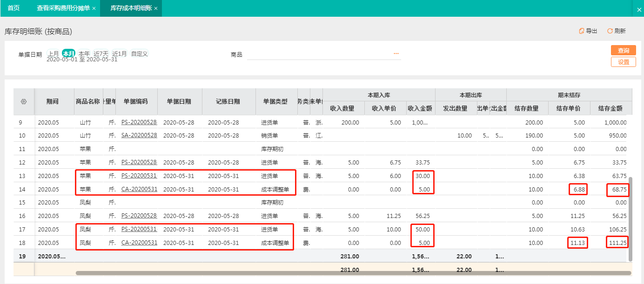644x284 pixels.
Task: Open PS-20200531 link in row 13
Action: click(x=139, y=176)
